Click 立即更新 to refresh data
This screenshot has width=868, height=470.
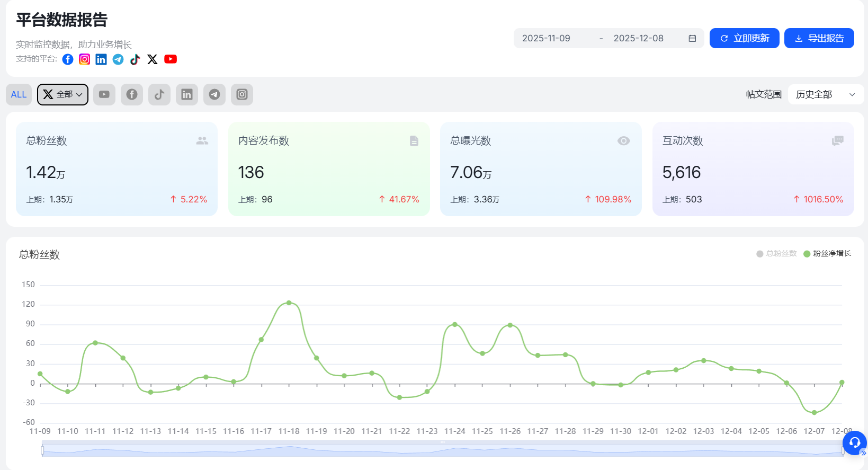[x=744, y=38]
